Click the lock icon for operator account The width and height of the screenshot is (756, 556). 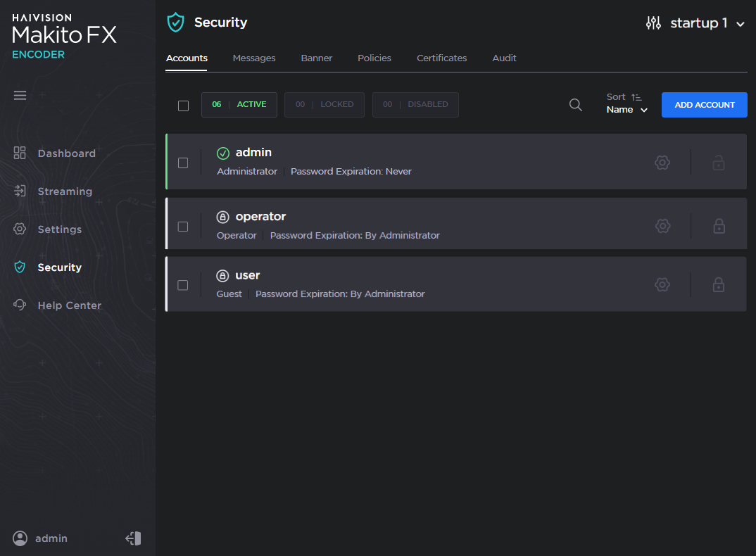pos(718,226)
